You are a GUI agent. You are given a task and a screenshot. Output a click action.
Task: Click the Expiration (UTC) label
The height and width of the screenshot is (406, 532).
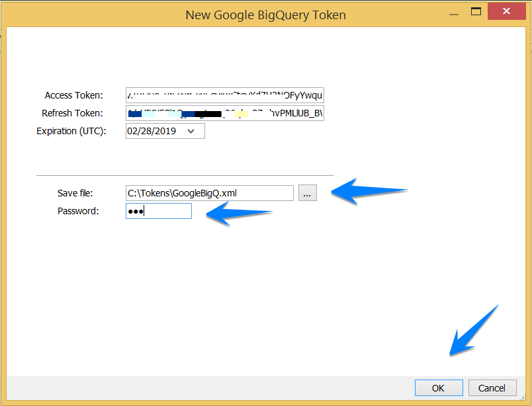click(71, 131)
